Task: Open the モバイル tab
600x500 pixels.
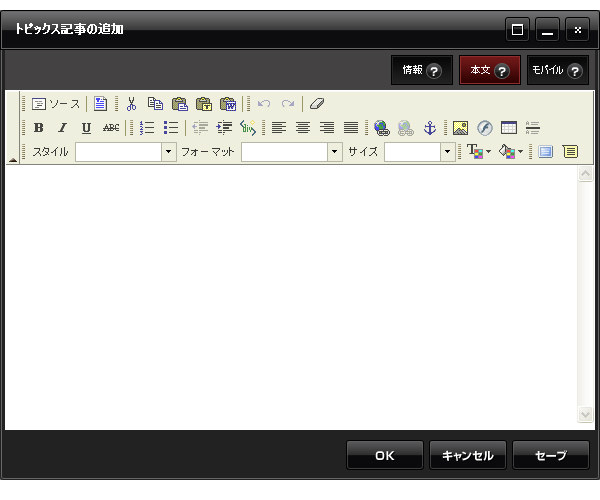Action: click(558, 70)
